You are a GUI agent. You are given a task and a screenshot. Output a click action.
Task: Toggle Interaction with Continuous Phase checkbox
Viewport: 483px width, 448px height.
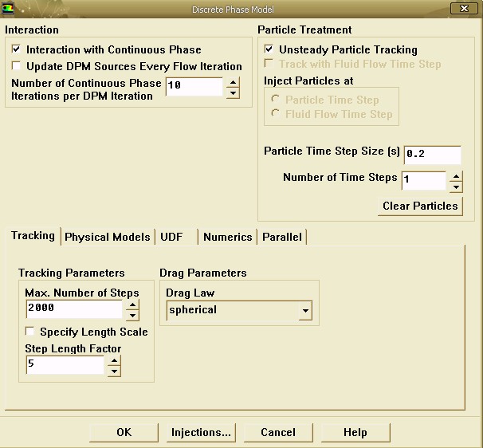click(17, 50)
